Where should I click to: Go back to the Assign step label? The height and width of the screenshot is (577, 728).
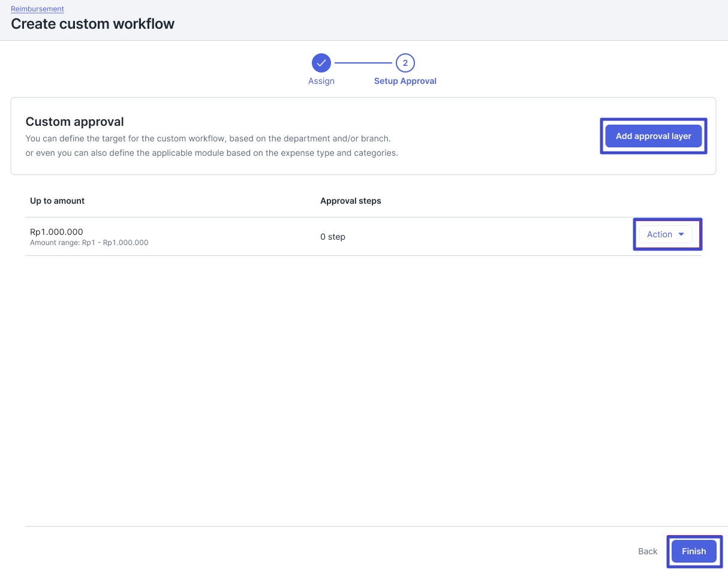[x=321, y=81]
